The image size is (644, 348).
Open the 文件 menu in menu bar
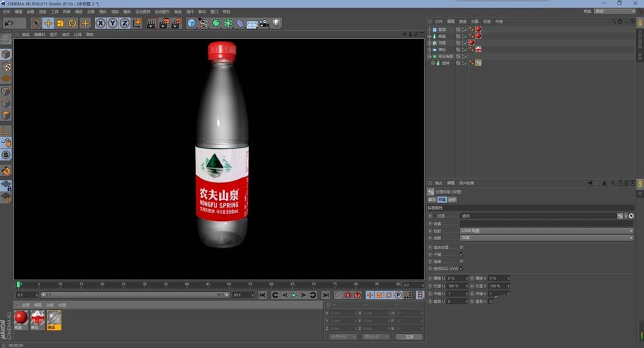point(6,12)
